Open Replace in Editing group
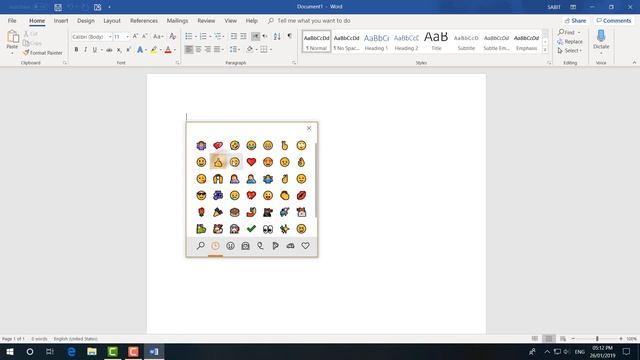Image resolution: width=640 pixels, height=360 pixels. pos(570,42)
